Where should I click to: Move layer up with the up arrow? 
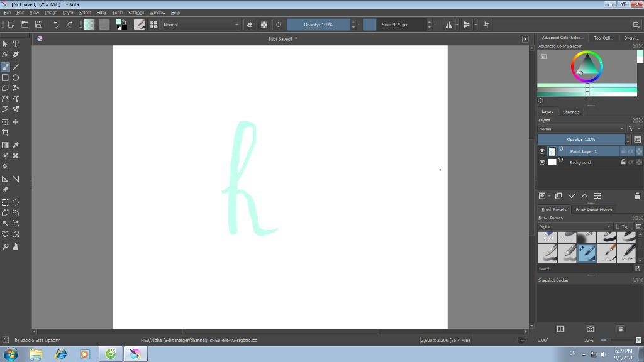click(x=584, y=196)
